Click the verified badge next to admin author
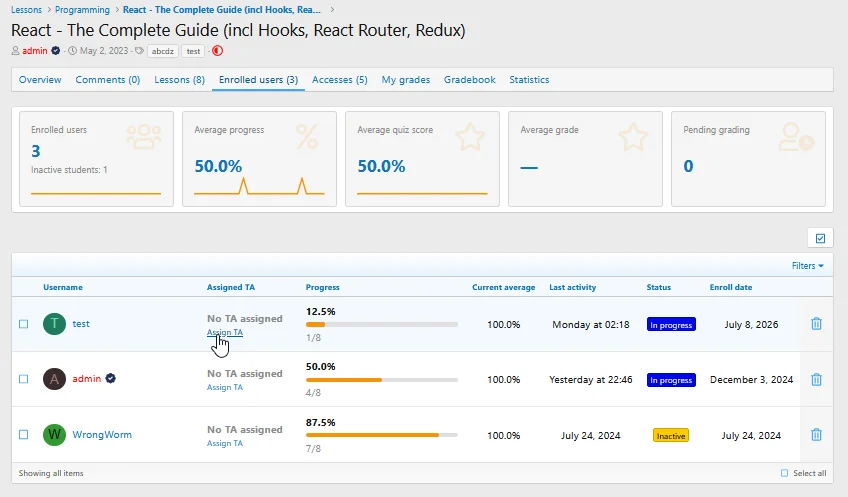This screenshot has width=848, height=497. pyautogui.click(x=55, y=51)
